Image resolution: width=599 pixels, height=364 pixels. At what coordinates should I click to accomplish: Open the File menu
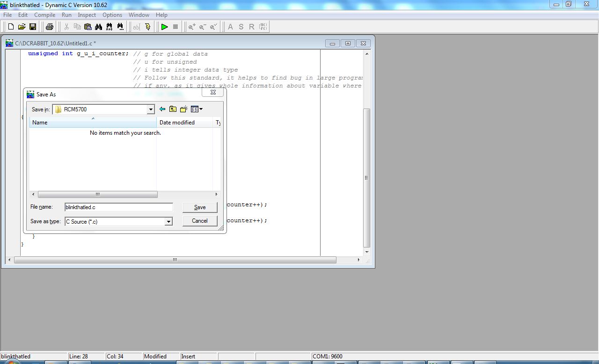coord(7,15)
